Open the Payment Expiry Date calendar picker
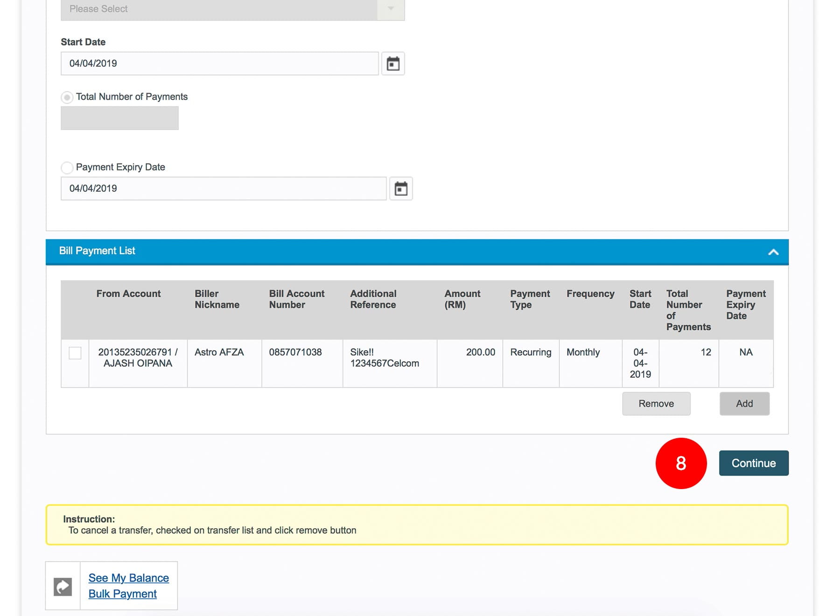The image size is (840, 616). click(x=401, y=189)
